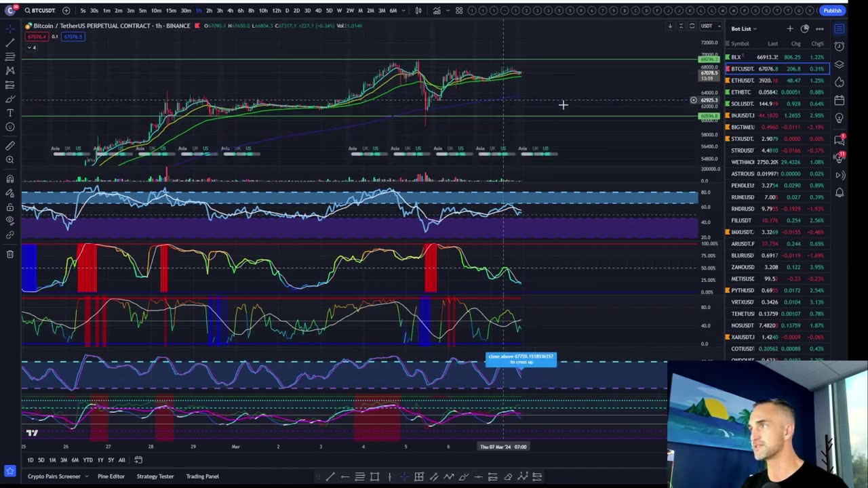The height and width of the screenshot is (488, 868).
Task: Toggle the watchlist panel icon
Action: (839, 28)
